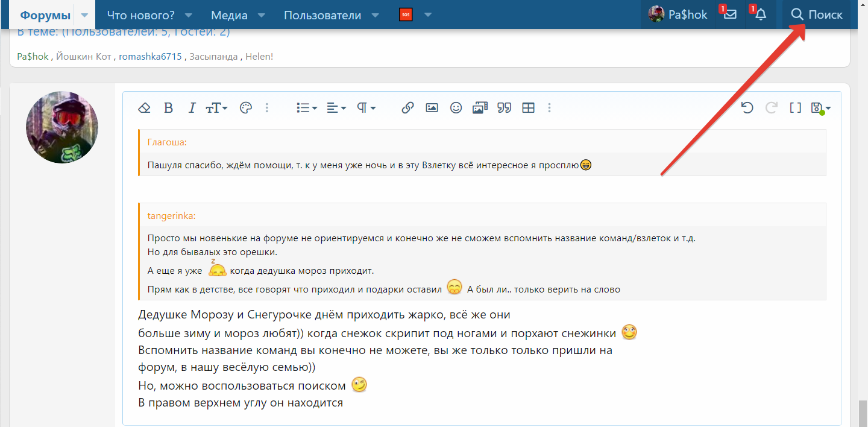
Task: Open the drafts save dropdown
Action: point(821,108)
